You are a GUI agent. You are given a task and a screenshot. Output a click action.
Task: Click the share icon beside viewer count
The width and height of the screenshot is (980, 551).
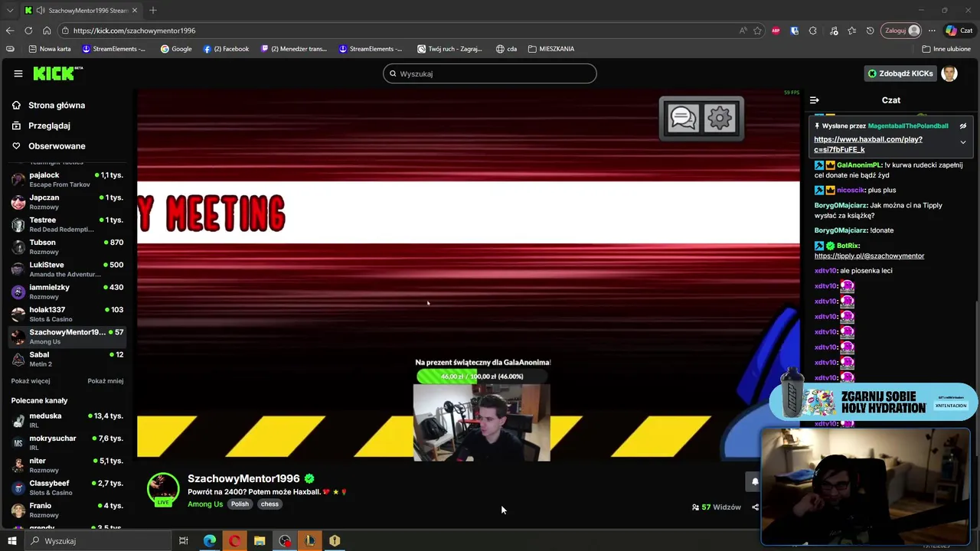point(755,507)
